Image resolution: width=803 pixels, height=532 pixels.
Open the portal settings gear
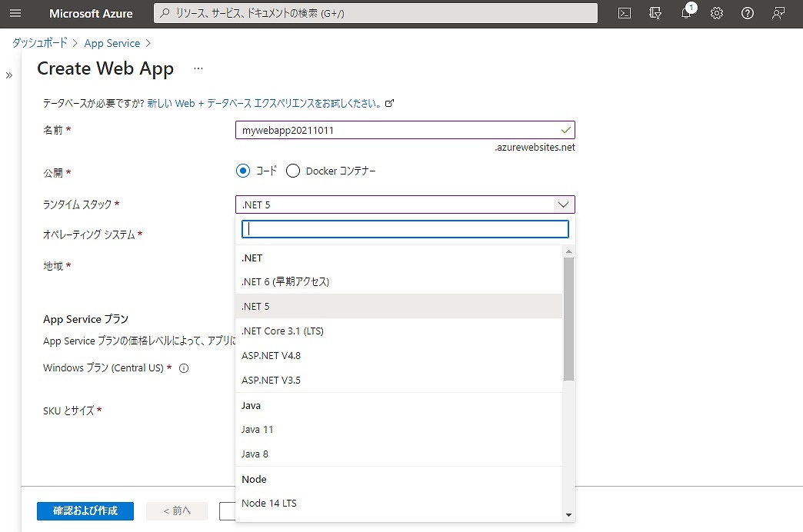click(716, 13)
